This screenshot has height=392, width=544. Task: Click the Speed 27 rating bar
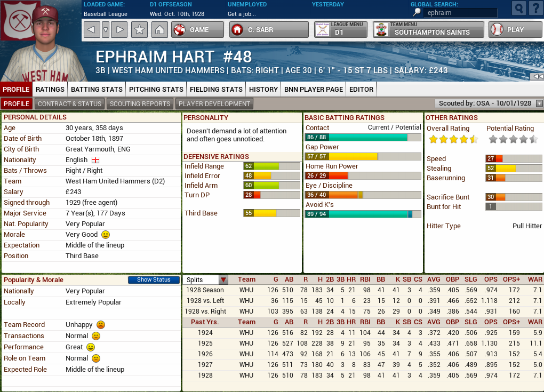tap(514, 158)
